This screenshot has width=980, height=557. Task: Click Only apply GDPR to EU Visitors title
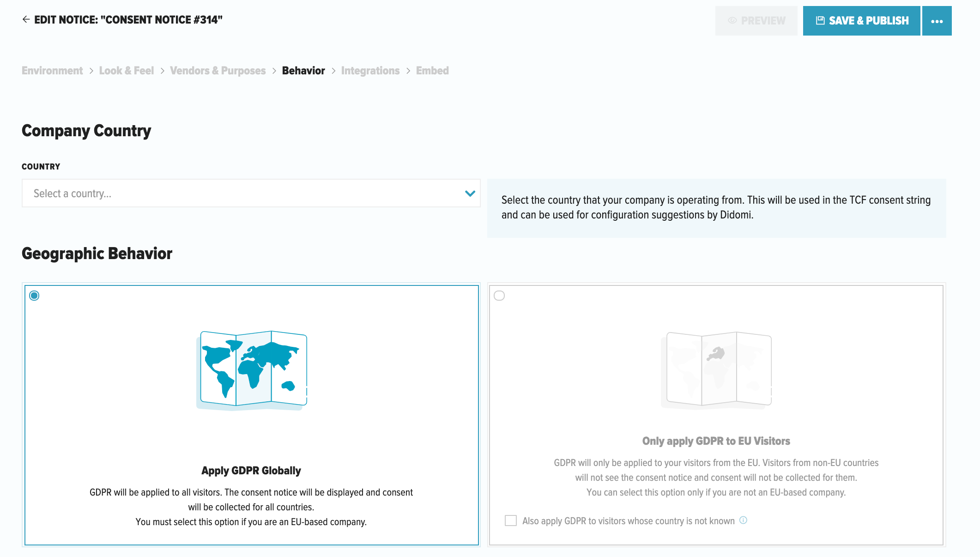pos(716,441)
